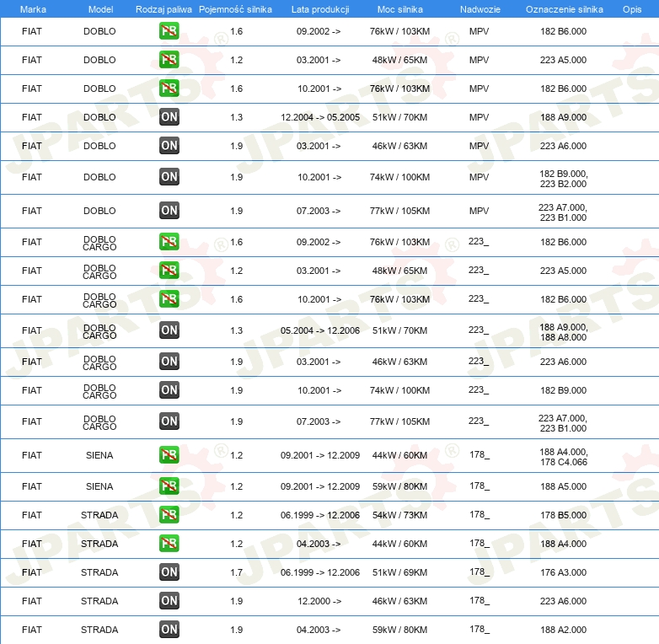Screen dimensions: 659x644
Task: Select engine code 182 B9.000, 223 B2.000
Action: coord(563,179)
